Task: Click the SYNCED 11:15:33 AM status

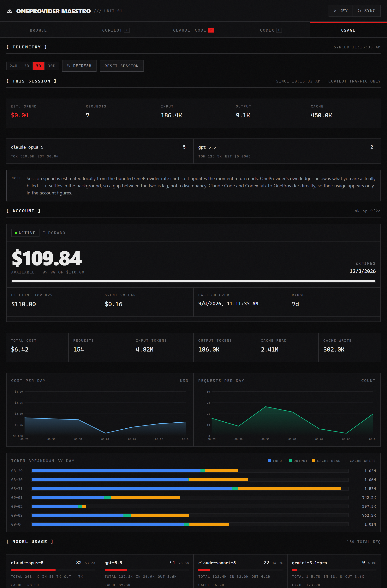Action: 357,47
